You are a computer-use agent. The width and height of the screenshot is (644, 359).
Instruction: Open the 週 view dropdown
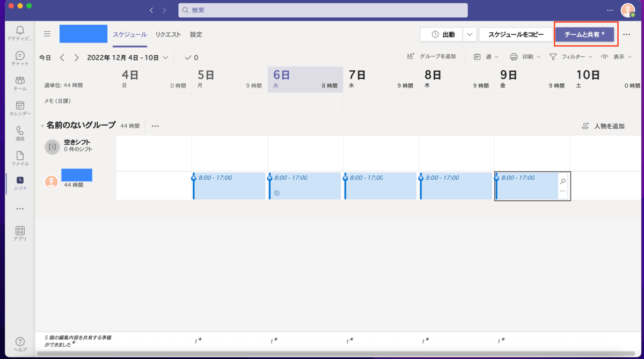click(x=486, y=57)
